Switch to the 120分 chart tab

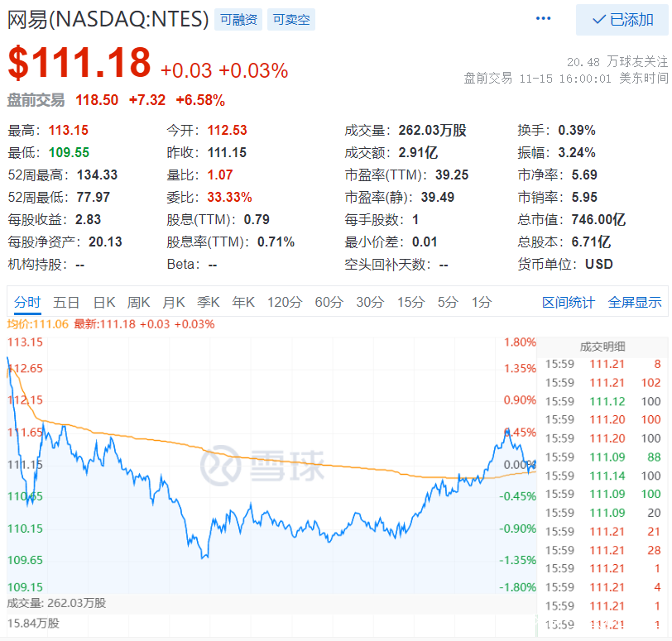point(285,302)
